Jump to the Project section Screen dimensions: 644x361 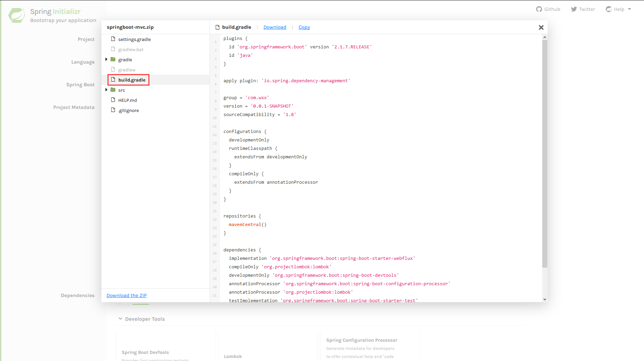pos(86,39)
